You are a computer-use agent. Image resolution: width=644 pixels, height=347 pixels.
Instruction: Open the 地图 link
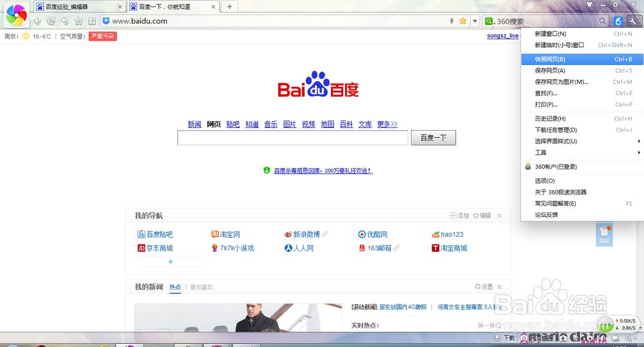point(327,124)
